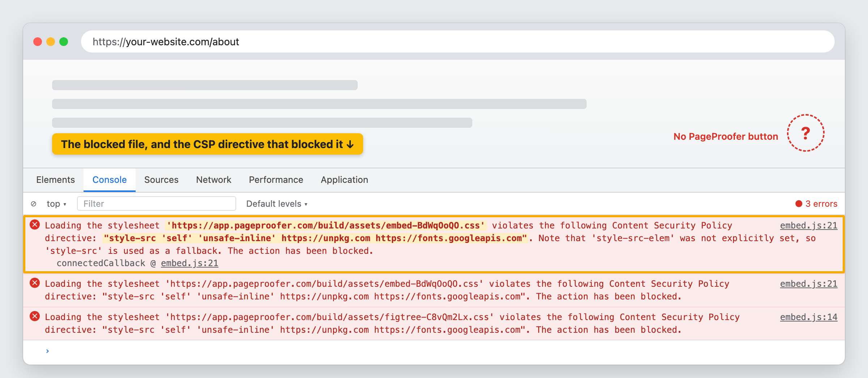Select the highlighted embed-BdWqOoQ0.css URL text
868x378 pixels.
coord(325,226)
